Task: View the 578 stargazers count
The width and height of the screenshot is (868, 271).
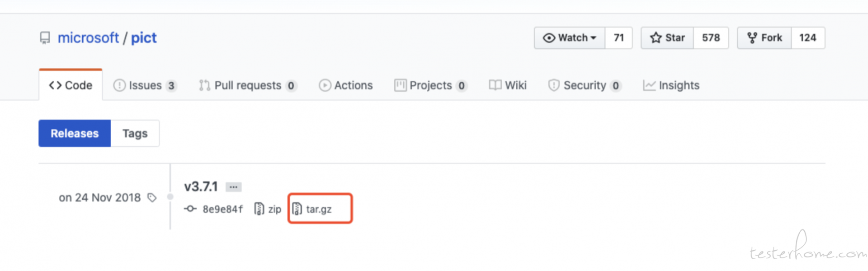Action: [x=711, y=38]
